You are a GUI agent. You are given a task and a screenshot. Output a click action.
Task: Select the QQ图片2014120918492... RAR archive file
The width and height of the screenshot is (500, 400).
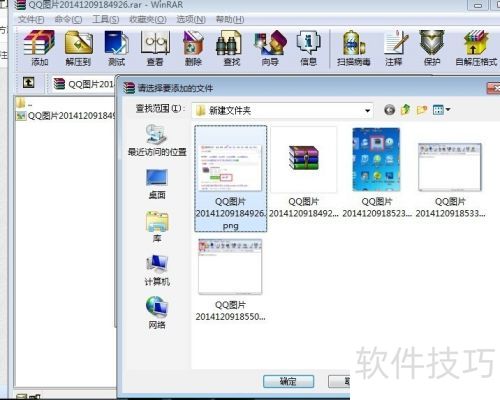coord(304,172)
